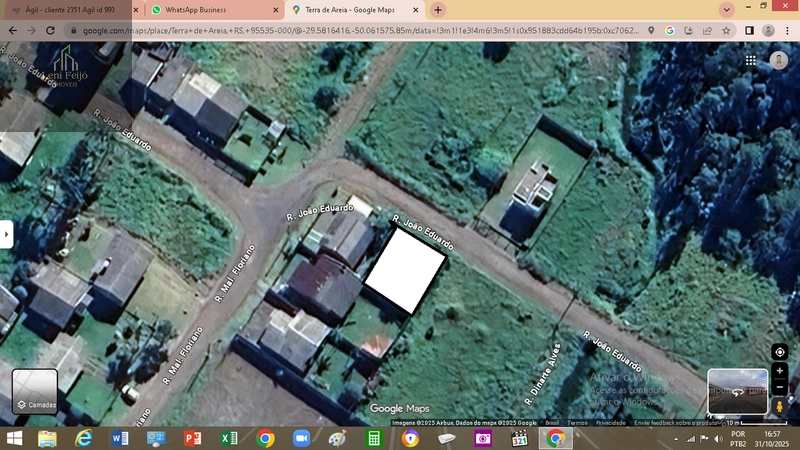
Task: Toggle the browser side panel
Action: tap(749, 31)
